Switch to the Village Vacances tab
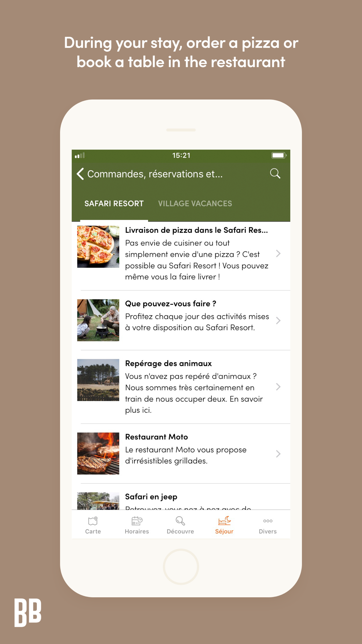The height and width of the screenshot is (644, 362). 195,204
